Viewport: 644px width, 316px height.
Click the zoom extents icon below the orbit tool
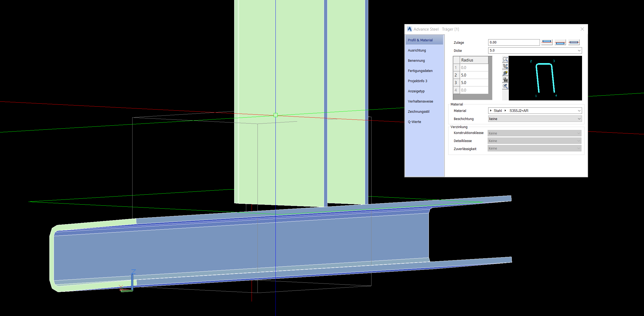point(505,86)
